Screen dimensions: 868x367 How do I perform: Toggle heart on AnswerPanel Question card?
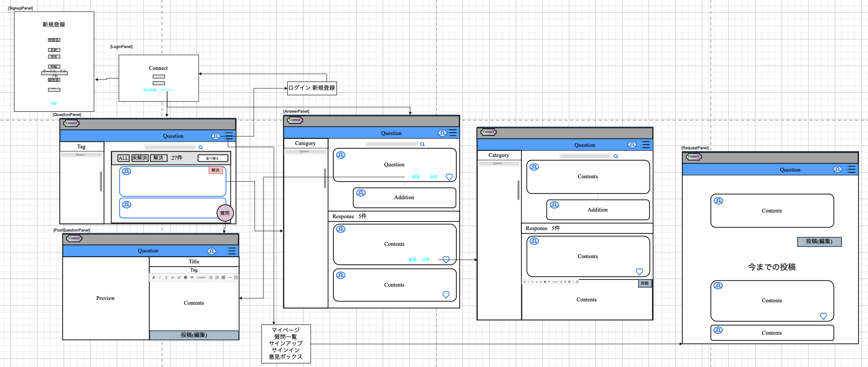coord(449,177)
